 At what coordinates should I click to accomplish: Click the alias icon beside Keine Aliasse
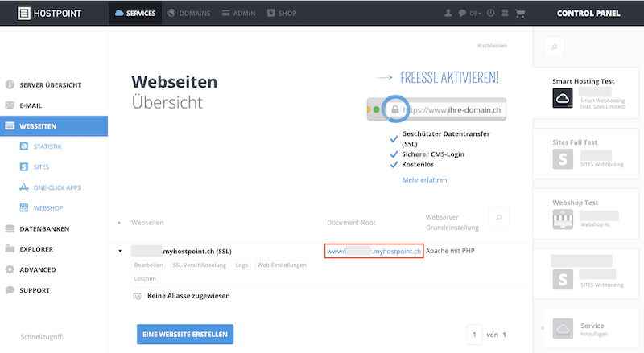coord(137,296)
